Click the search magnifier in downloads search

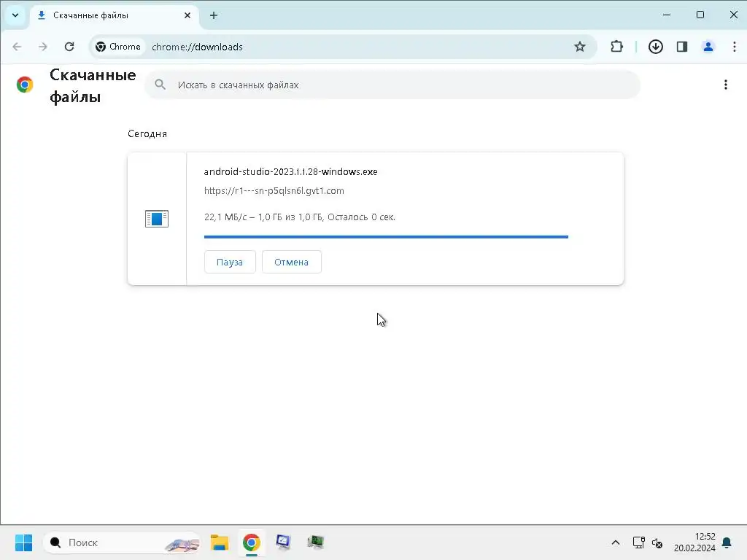160,85
